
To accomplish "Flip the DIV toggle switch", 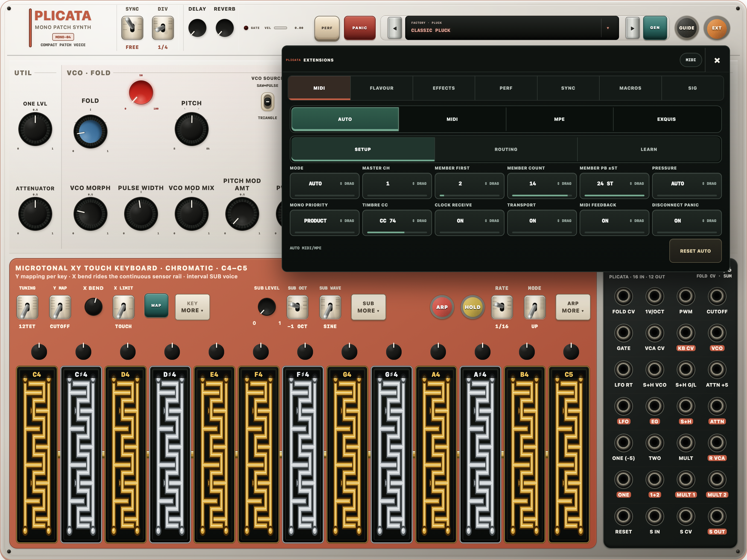I will point(163,28).
